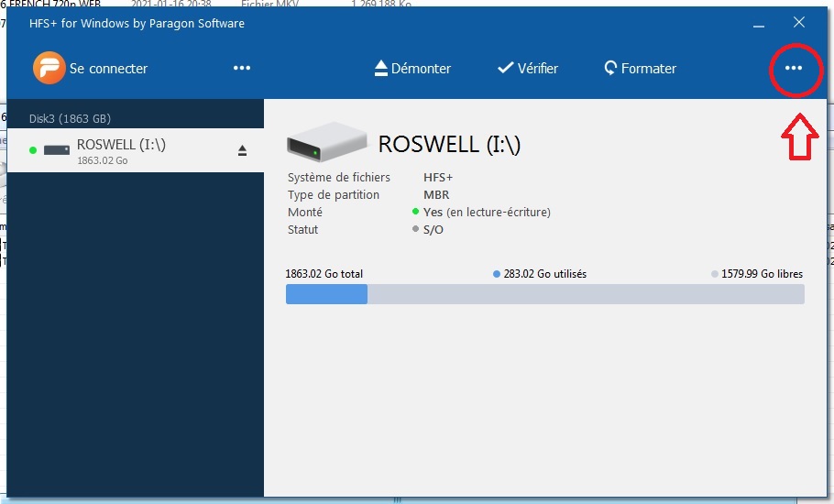
Task: Click the Système de fichiers label
Action: (339, 177)
